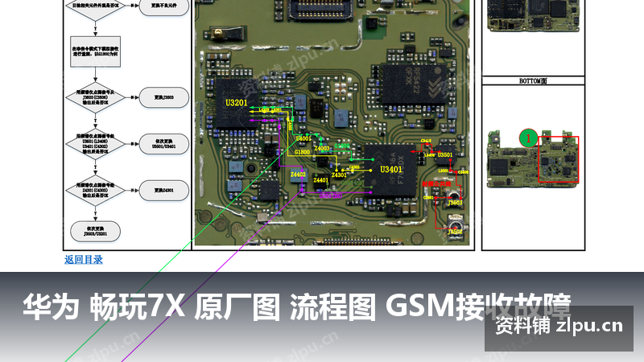Screen dimensions: 644x362
Task: Click the gray rectangular process box in flowchart
Action: tap(95, 51)
